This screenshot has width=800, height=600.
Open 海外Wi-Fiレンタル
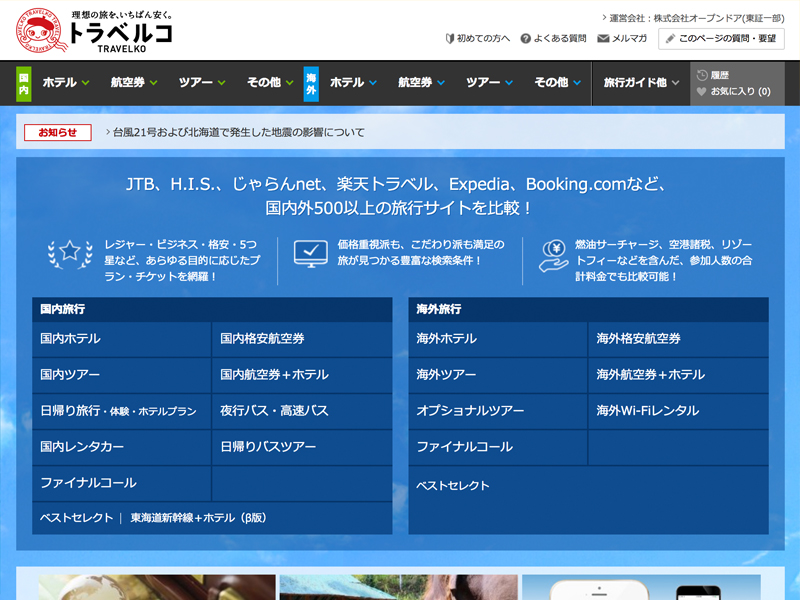tap(679, 411)
